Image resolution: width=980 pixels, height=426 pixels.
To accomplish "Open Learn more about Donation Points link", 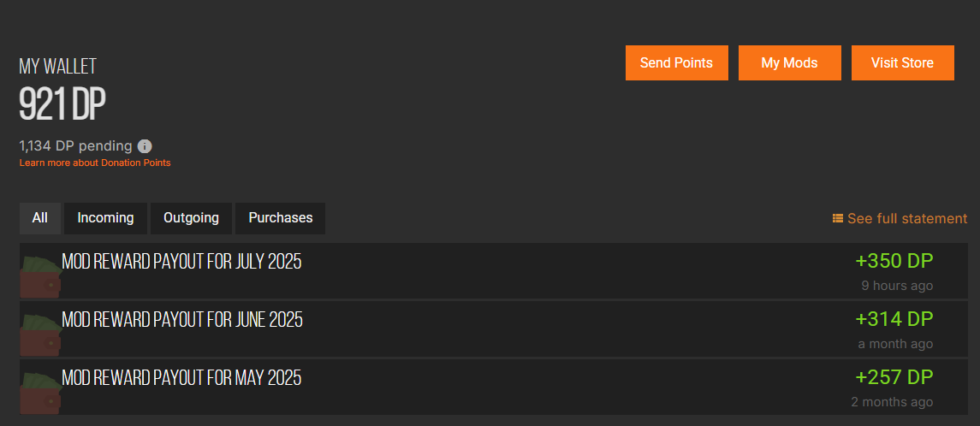I will click(x=95, y=163).
